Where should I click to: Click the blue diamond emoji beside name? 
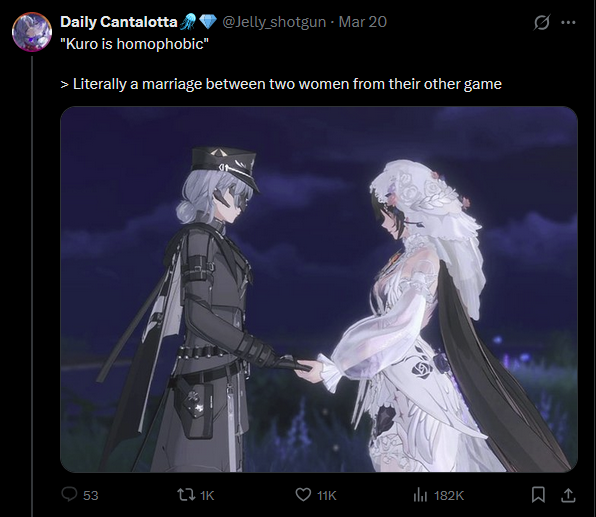[208, 22]
